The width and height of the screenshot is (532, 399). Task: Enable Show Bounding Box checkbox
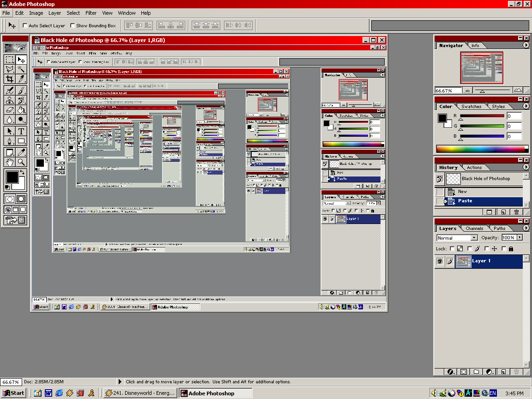[73, 25]
